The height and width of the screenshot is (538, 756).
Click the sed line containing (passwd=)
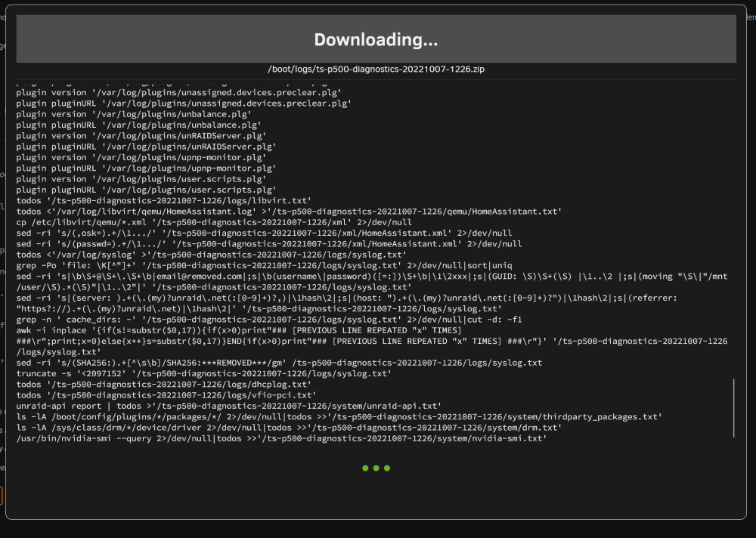[269, 244]
